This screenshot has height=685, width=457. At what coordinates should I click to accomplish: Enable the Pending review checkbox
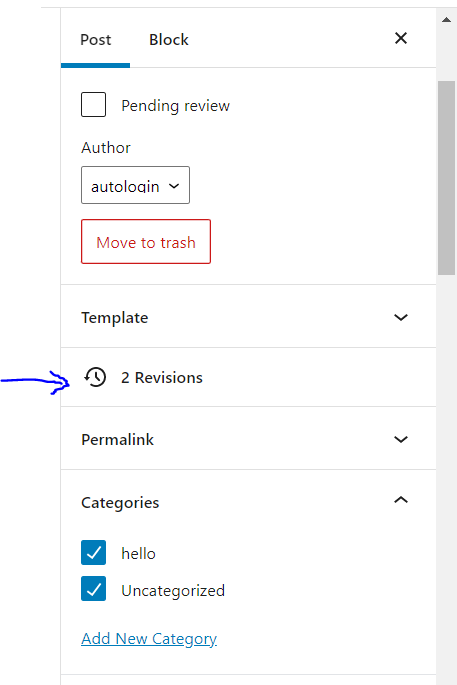(x=93, y=104)
